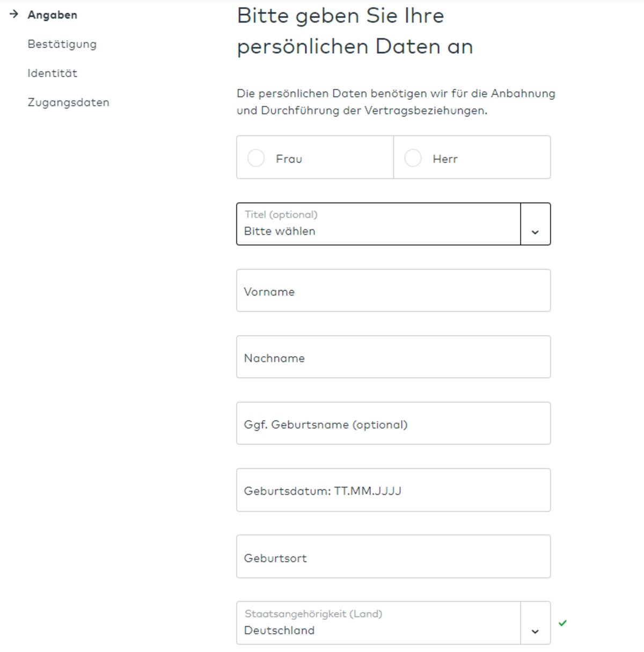This screenshot has width=644, height=652.
Task: Click the Geburtsdatum TT.MM.JJJJ field
Action: [x=393, y=489]
